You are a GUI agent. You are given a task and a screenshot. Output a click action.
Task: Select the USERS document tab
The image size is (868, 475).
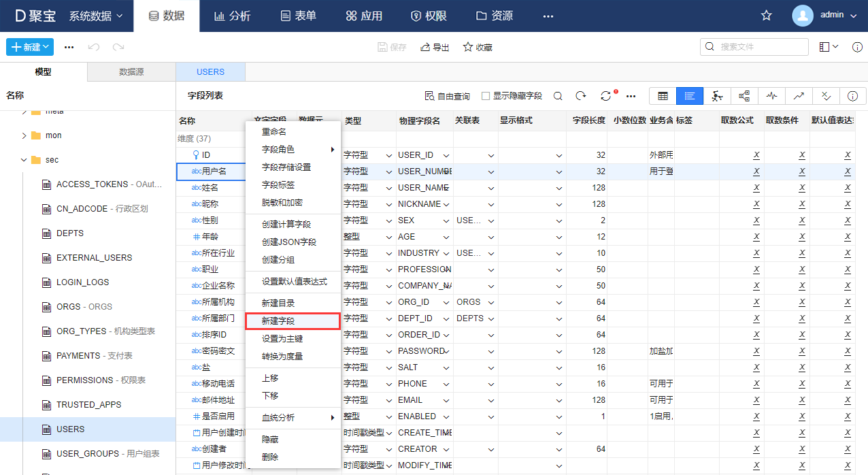(211, 71)
